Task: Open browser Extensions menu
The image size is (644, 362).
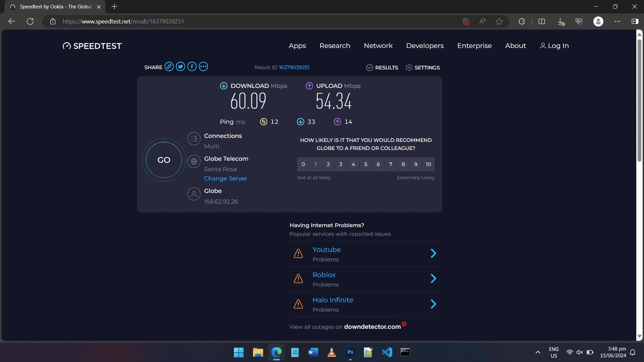Action: (522, 21)
